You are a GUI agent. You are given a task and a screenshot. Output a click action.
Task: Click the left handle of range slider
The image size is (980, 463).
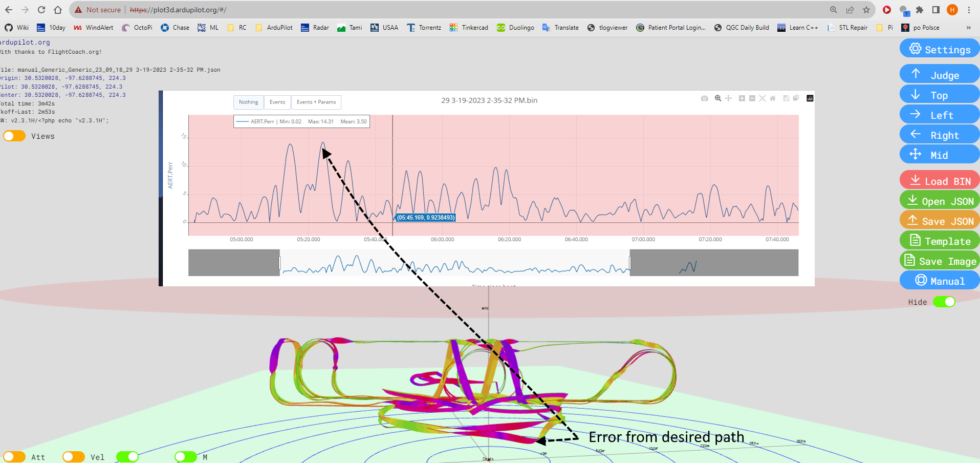tap(279, 263)
